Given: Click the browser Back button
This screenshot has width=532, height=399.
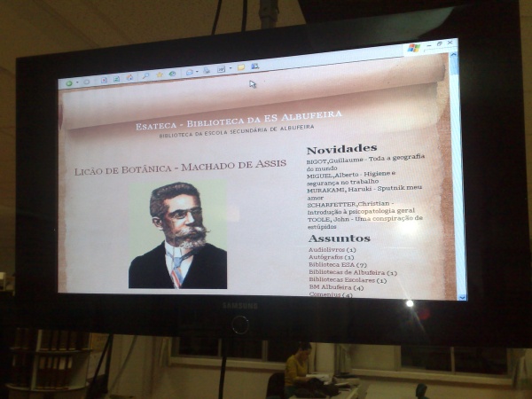Looking at the screenshot, I should 69,83.
